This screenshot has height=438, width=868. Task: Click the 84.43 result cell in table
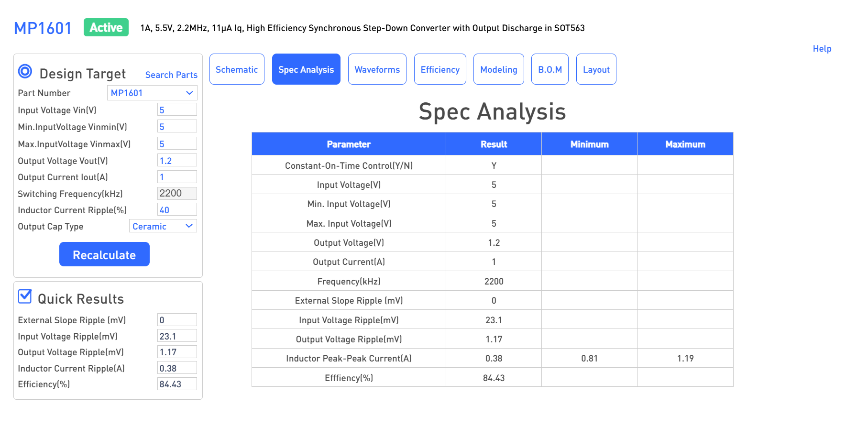tap(494, 378)
